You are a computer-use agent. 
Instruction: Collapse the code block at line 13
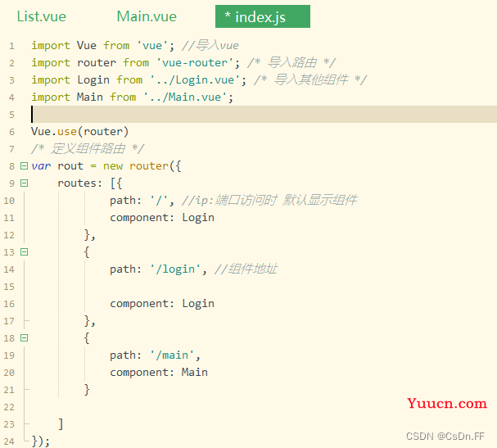click(x=24, y=252)
